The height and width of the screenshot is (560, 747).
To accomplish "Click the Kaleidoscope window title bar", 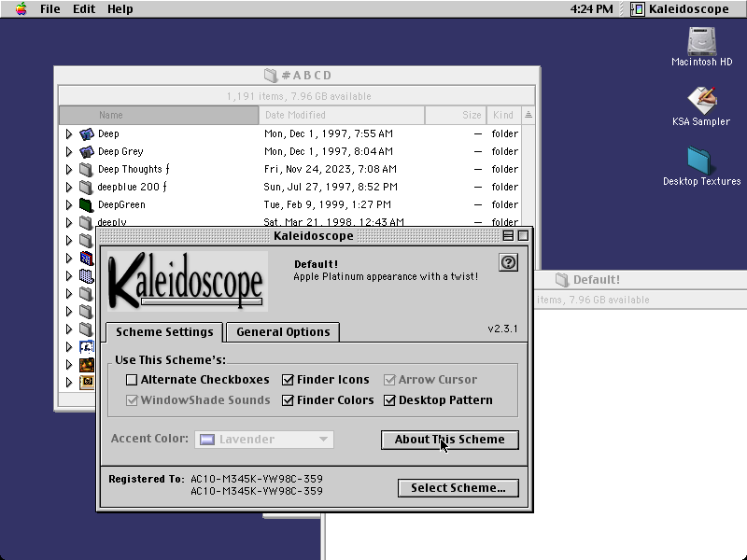I will (x=314, y=236).
